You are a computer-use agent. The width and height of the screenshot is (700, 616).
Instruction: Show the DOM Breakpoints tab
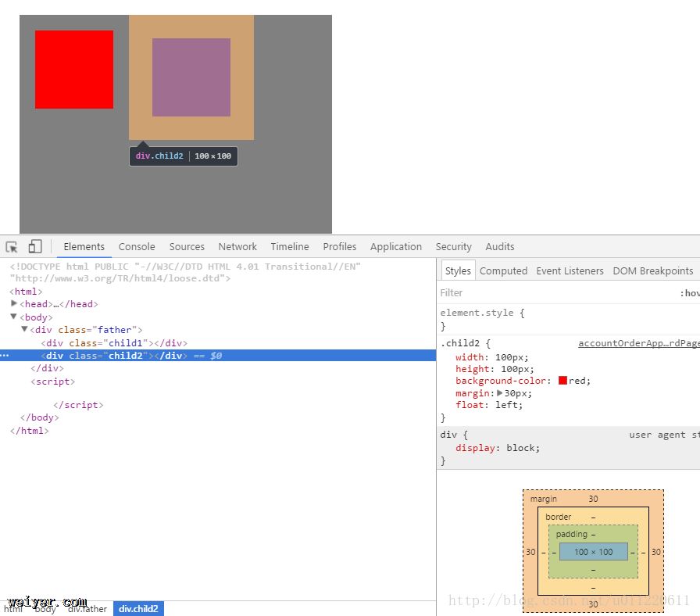coord(652,271)
